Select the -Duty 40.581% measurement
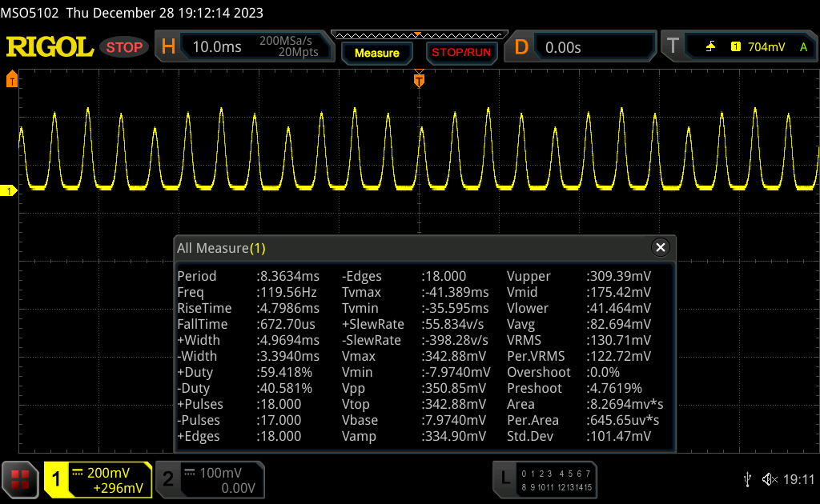Image resolution: width=820 pixels, height=504 pixels. (245, 388)
